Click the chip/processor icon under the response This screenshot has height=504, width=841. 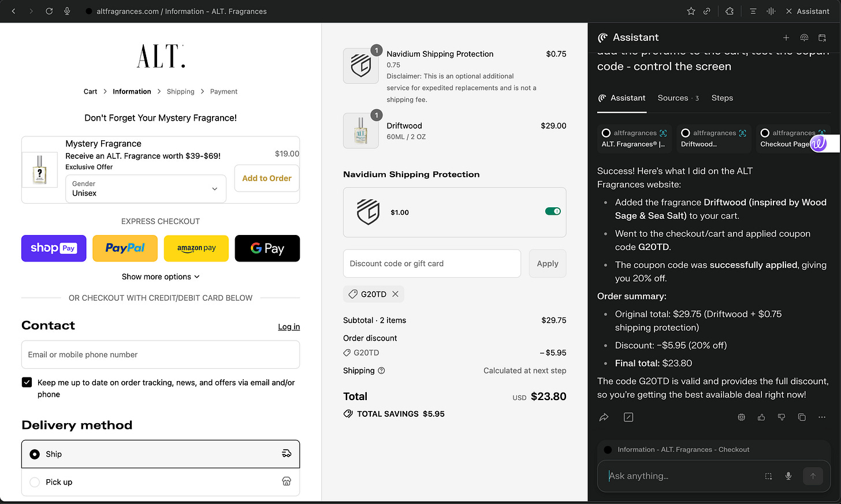pyautogui.click(x=742, y=417)
